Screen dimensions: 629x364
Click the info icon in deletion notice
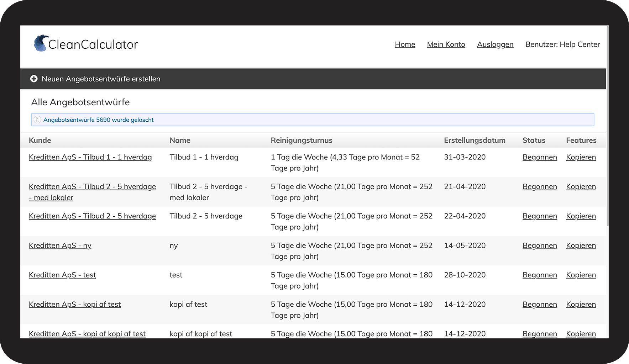[x=37, y=120]
